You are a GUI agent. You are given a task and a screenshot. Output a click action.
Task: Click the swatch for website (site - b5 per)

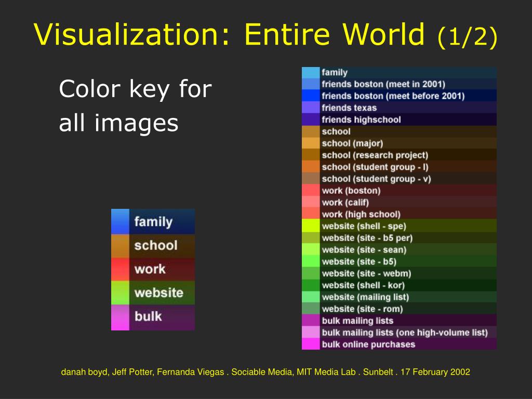pos(311,238)
